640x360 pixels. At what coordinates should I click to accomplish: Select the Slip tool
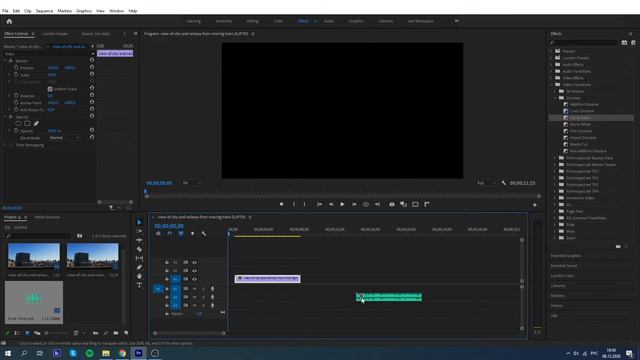click(x=139, y=258)
